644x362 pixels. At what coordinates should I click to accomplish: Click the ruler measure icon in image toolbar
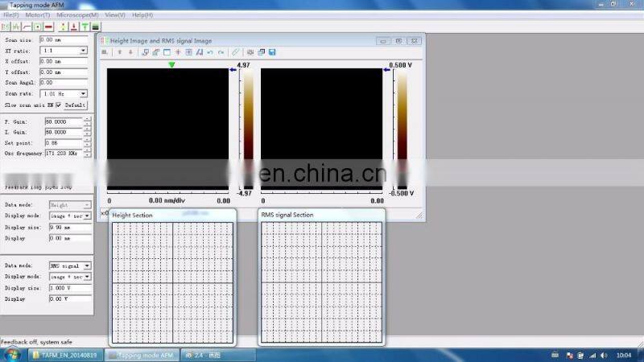tap(235, 52)
